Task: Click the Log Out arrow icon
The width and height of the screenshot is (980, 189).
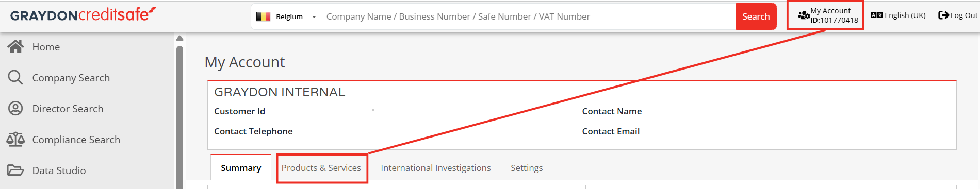Action: (x=943, y=15)
